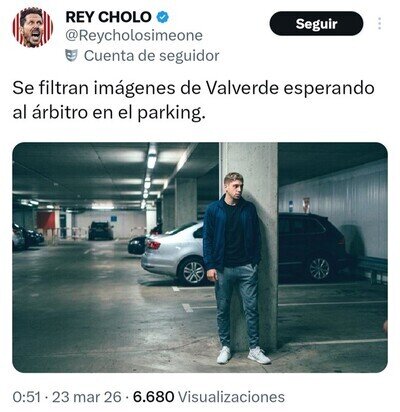The width and height of the screenshot is (400, 412).
Task: Click the 23 mar 26 date
Action: point(87,397)
